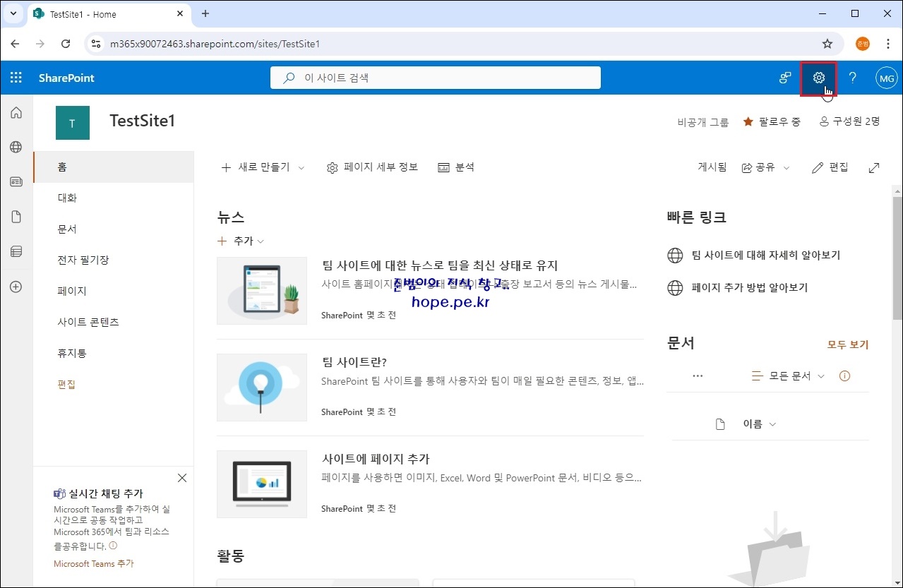The image size is (903, 588).
Task: Reload the page in Chrome
Action: pos(66,44)
